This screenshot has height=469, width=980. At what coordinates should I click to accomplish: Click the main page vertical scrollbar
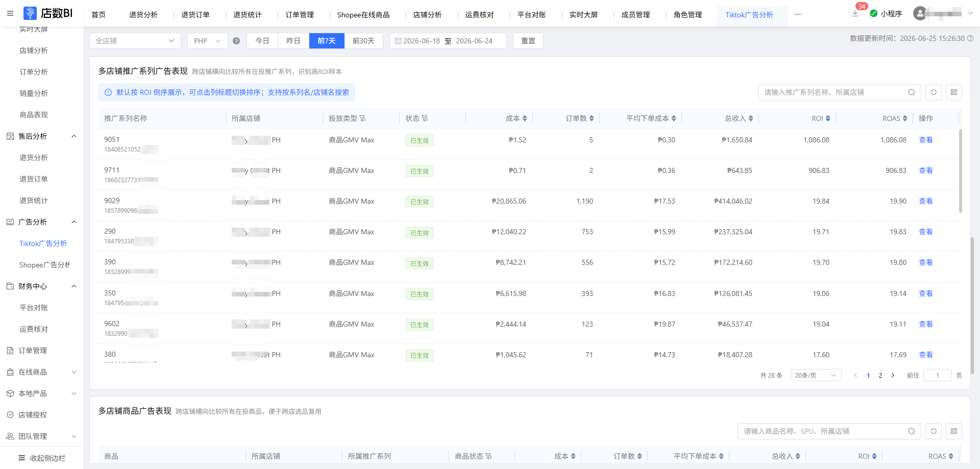point(972,306)
